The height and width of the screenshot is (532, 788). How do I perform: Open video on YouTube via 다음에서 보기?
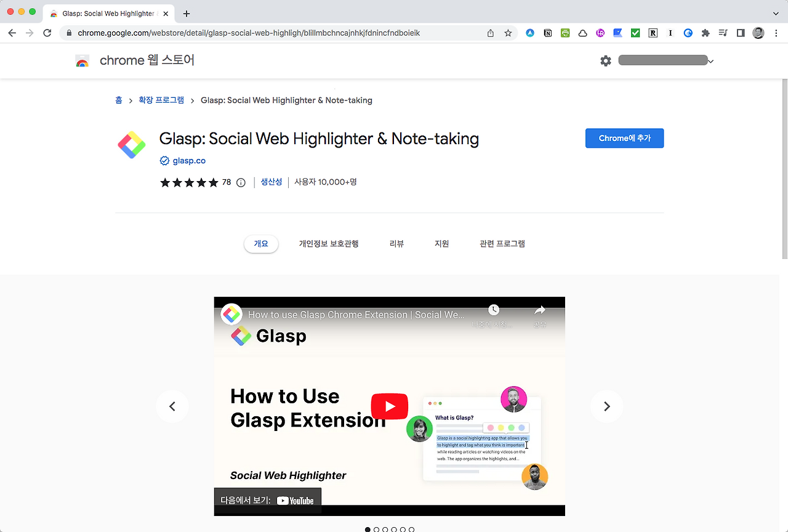(268, 501)
